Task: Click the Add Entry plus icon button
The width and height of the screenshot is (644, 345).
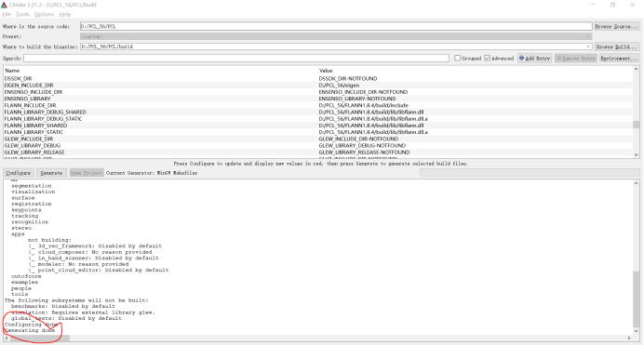Action: tap(534, 59)
